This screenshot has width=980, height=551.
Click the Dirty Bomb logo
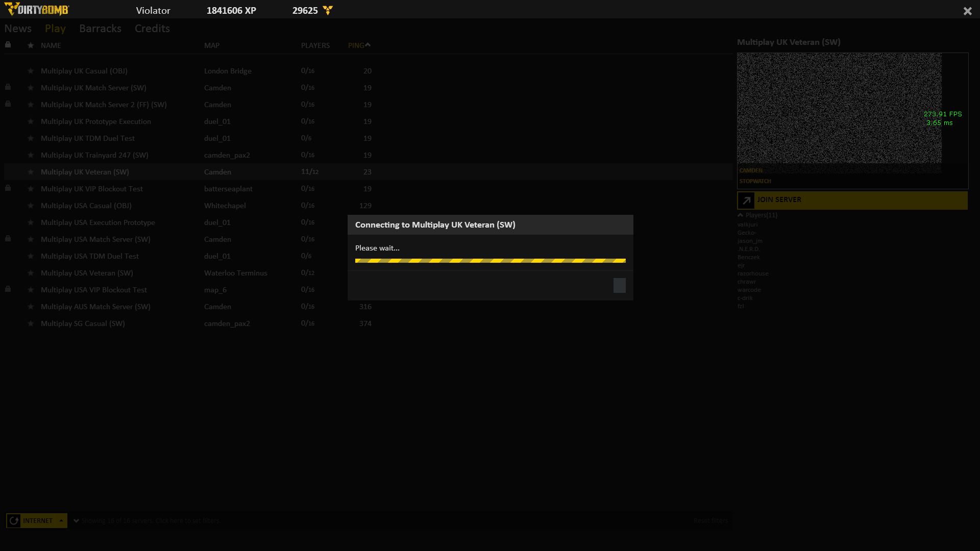37,10
